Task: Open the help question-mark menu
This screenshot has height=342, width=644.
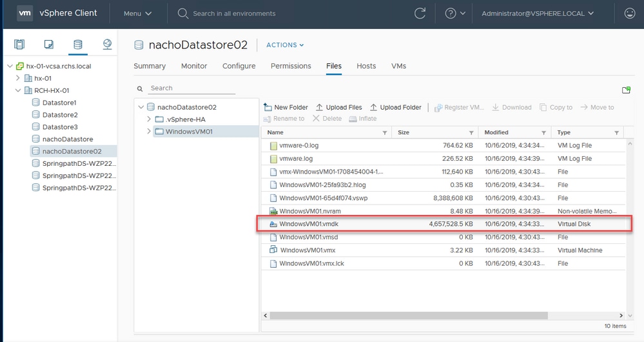Action: (x=455, y=14)
